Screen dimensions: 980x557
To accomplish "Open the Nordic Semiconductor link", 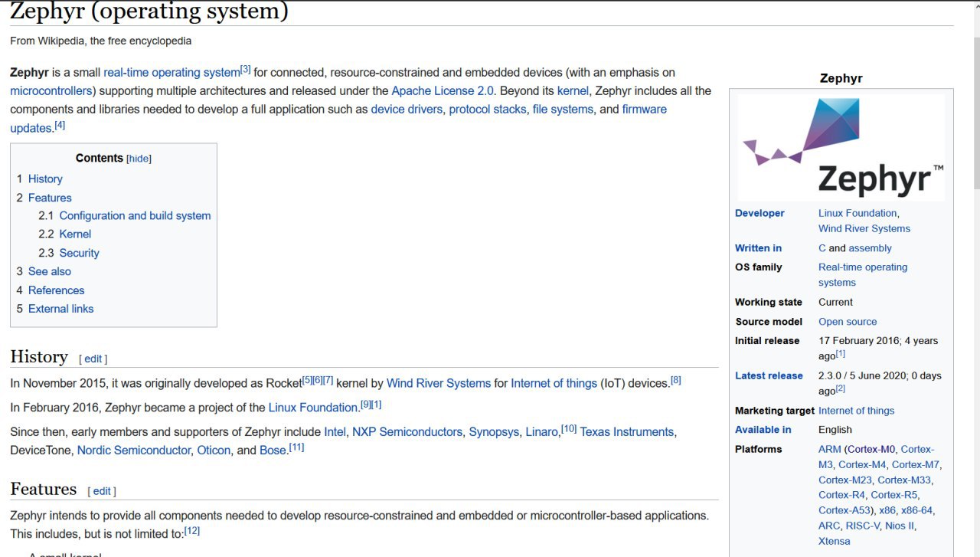I will [134, 451].
